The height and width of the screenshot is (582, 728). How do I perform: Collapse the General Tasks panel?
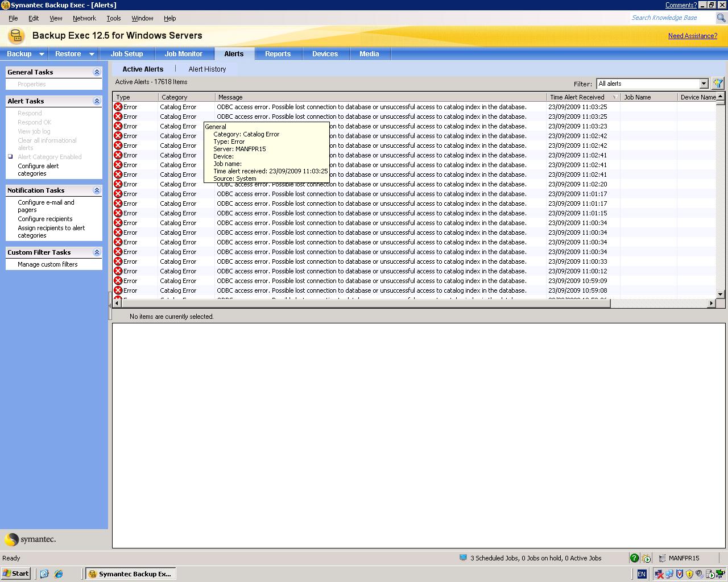(x=97, y=72)
